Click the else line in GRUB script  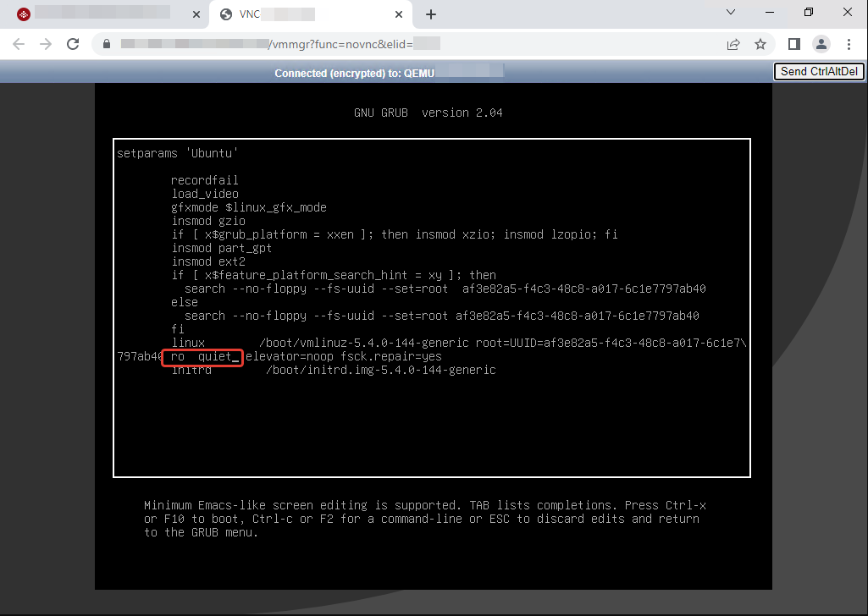tap(185, 302)
